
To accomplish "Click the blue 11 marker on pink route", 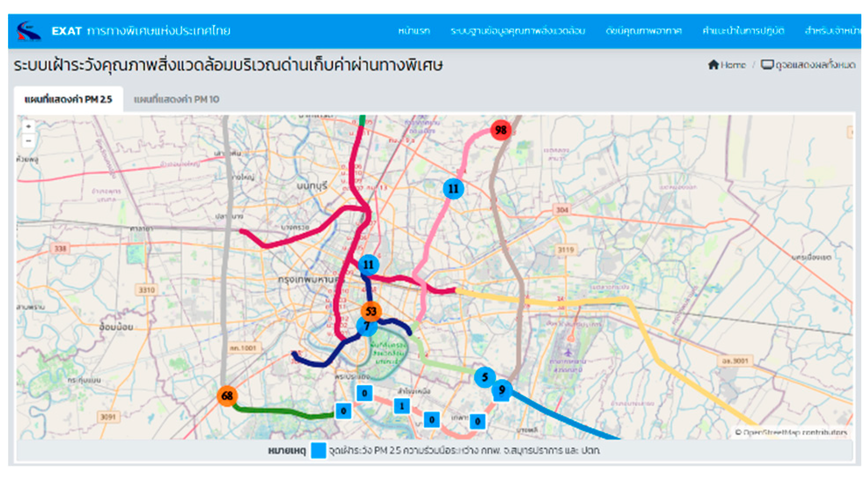I will coord(453,189).
